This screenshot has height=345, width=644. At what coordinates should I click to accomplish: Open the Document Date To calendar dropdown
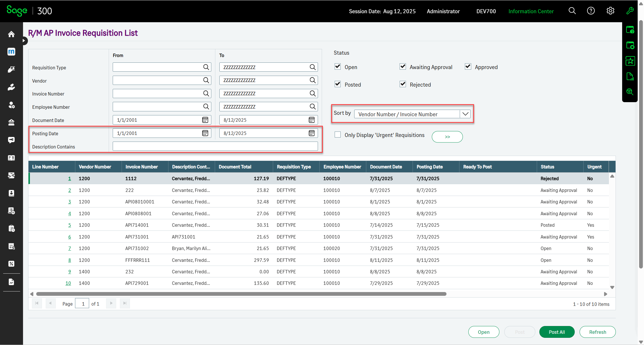(x=312, y=120)
